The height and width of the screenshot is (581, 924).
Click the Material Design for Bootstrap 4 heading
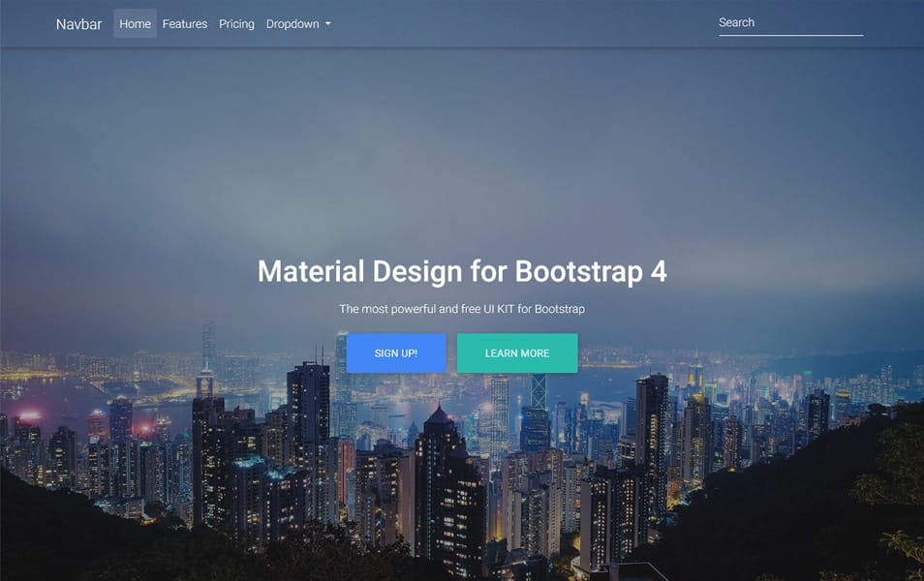[x=462, y=272]
